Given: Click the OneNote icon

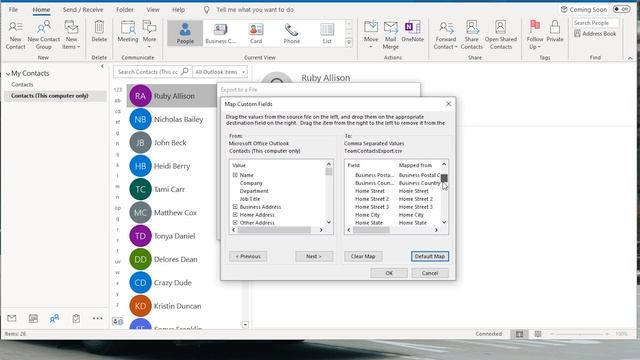Looking at the screenshot, I should (413, 31).
